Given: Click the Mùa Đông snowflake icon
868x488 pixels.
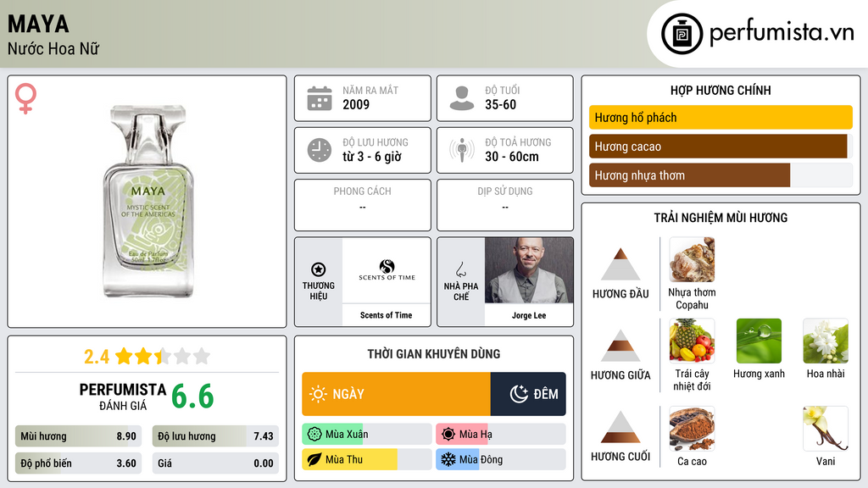Looking at the screenshot, I should (x=448, y=459).
